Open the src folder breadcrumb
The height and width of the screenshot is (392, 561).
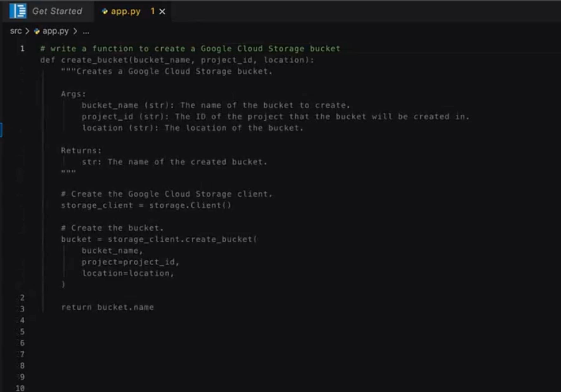pyautogui.click(x=16, y=31)
